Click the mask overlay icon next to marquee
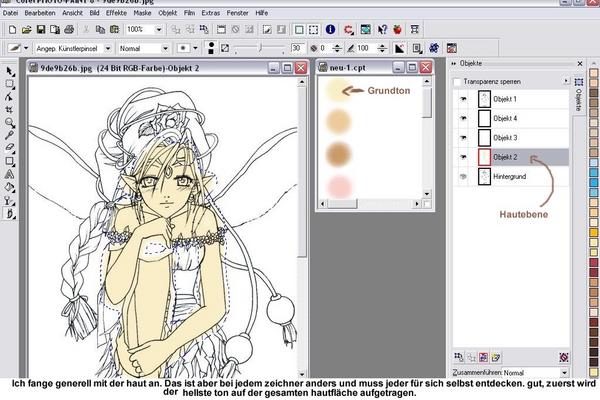Screen dimensions: 600x400 coord(299,29)
